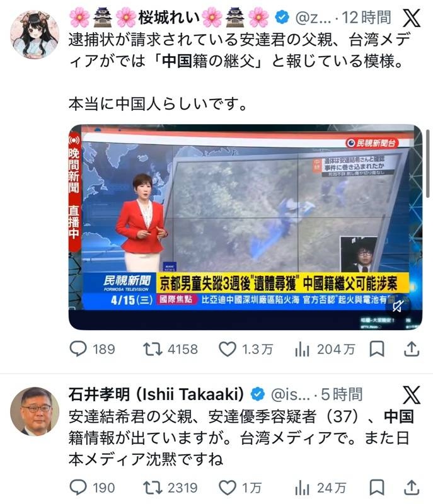Image resolution: width=433 pixels, height=504 pixels.
Task: Repost the 桜城れい post with 4158 reposts
Action: (153, 349)
